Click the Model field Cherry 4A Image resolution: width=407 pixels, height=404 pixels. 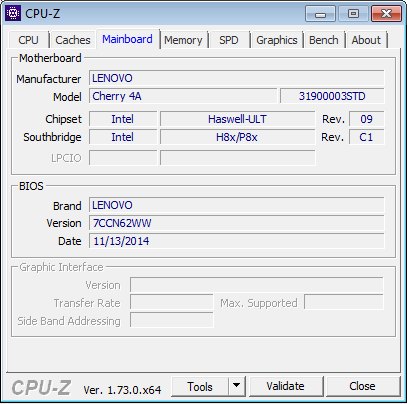pos(183,96)
